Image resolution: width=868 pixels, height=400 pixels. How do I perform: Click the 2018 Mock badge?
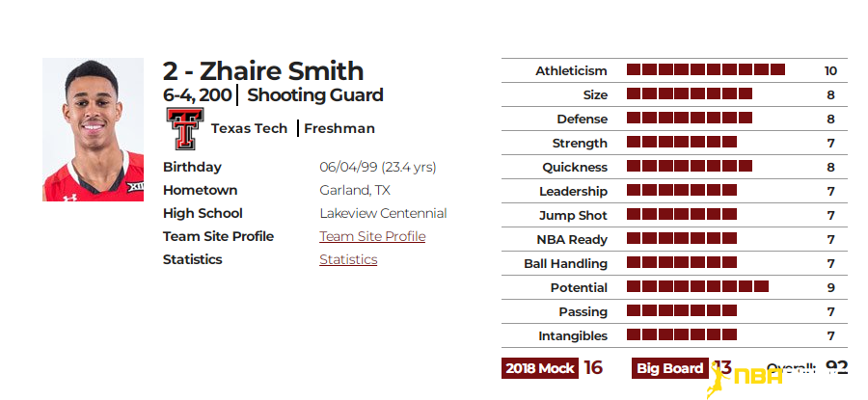tap(540, 368)
